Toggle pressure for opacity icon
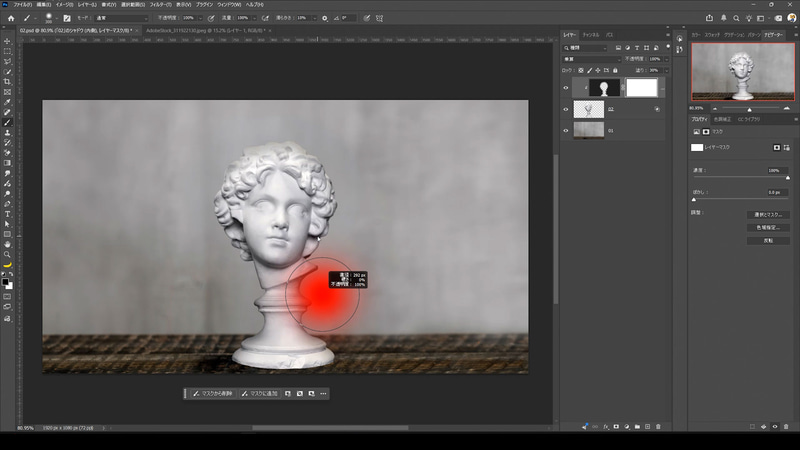The image size is (800, 450). [x=211, y=18]
